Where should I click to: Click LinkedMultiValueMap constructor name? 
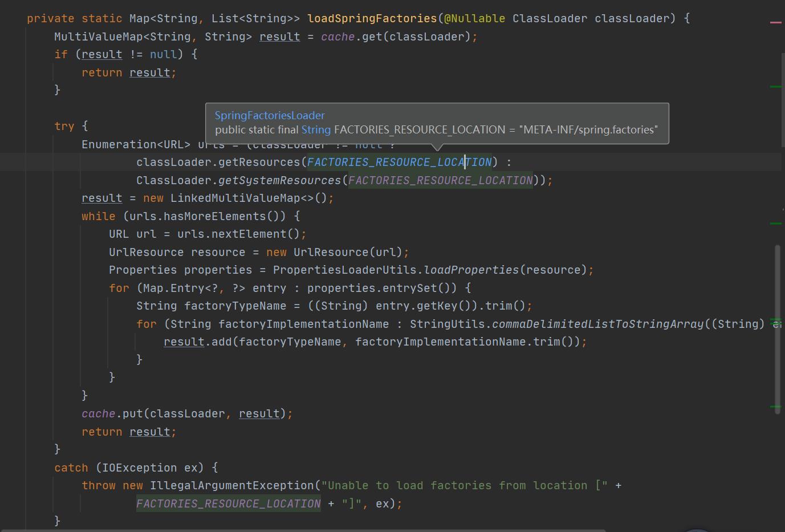(235, 198)
